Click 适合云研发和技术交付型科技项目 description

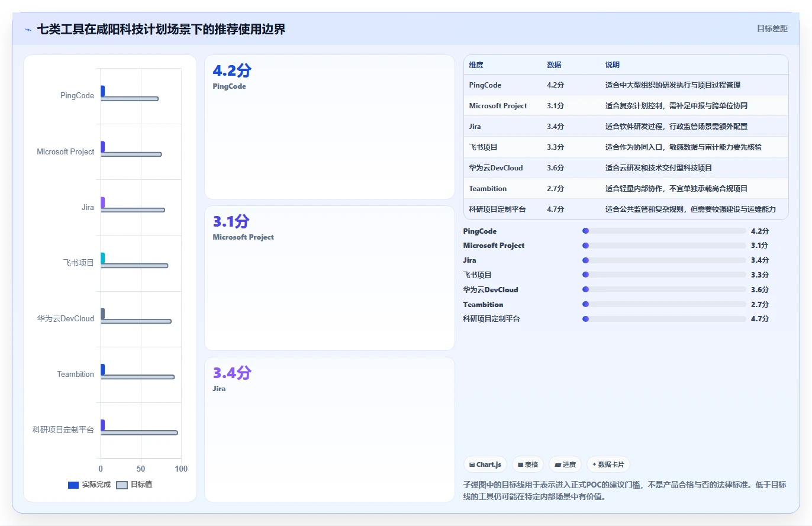click(x=658, y=168)
